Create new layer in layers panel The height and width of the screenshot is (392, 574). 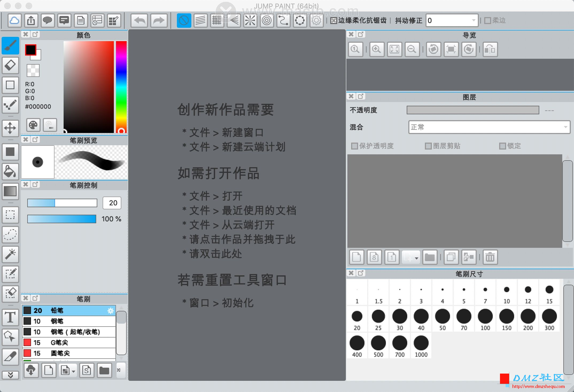(356, 257)
